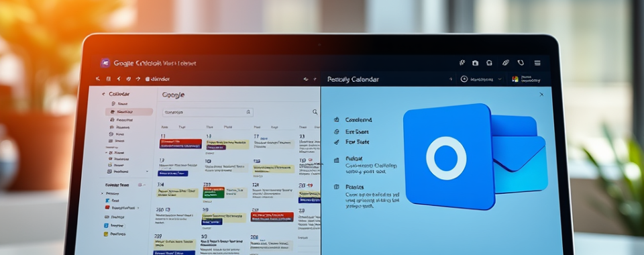Viewport: 644px width, 255px height.
Task: Click the 'Pestcally Calendar' title
Action: [353, 79]
